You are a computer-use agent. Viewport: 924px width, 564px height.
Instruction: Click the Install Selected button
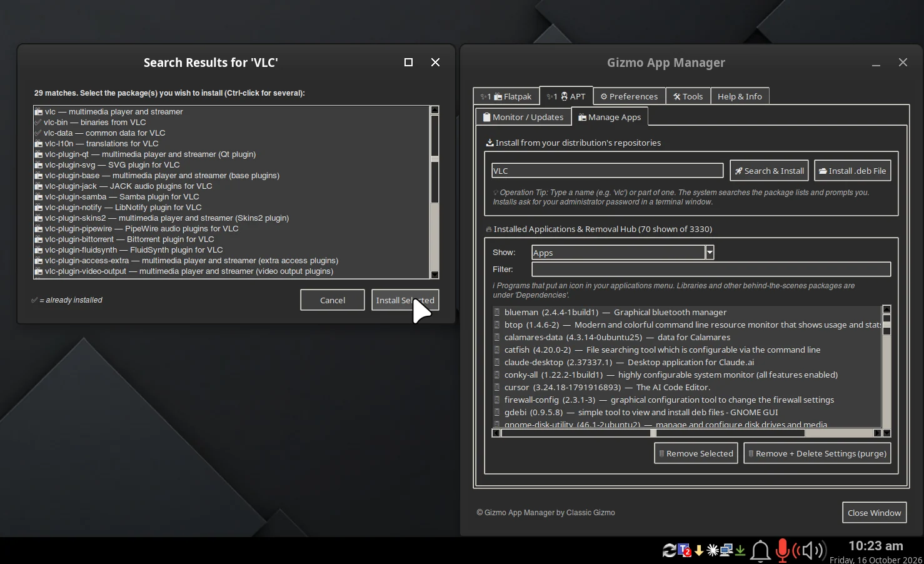coord(405,300)
